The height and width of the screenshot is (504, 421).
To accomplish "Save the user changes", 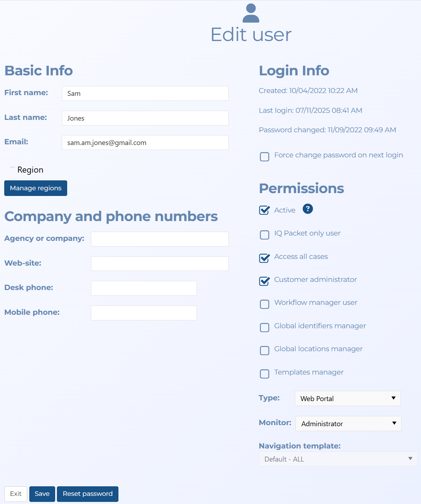I will coord(42,494).
